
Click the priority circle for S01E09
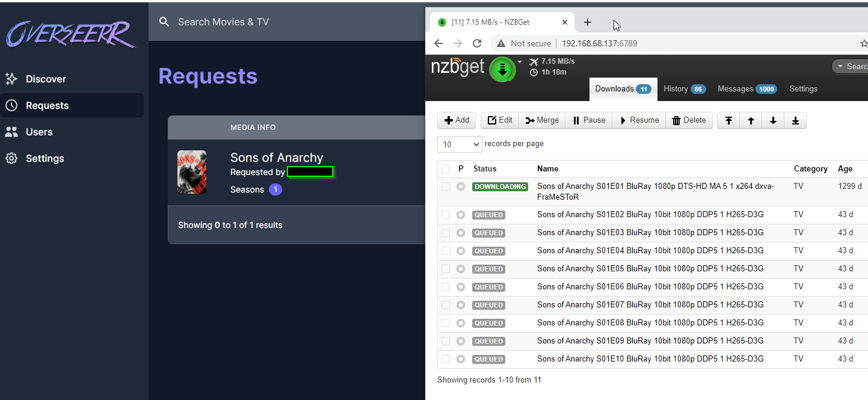pyautogui.click(x=461, y=341)
